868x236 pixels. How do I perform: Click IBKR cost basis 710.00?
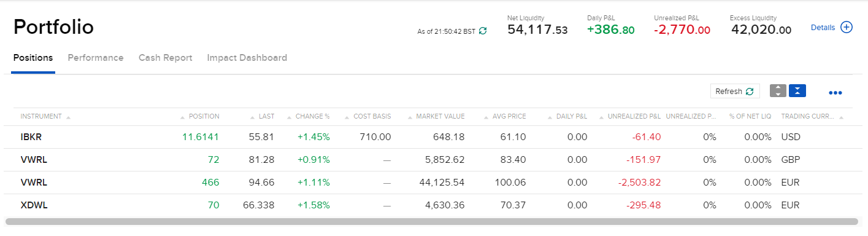click(375, 137)
